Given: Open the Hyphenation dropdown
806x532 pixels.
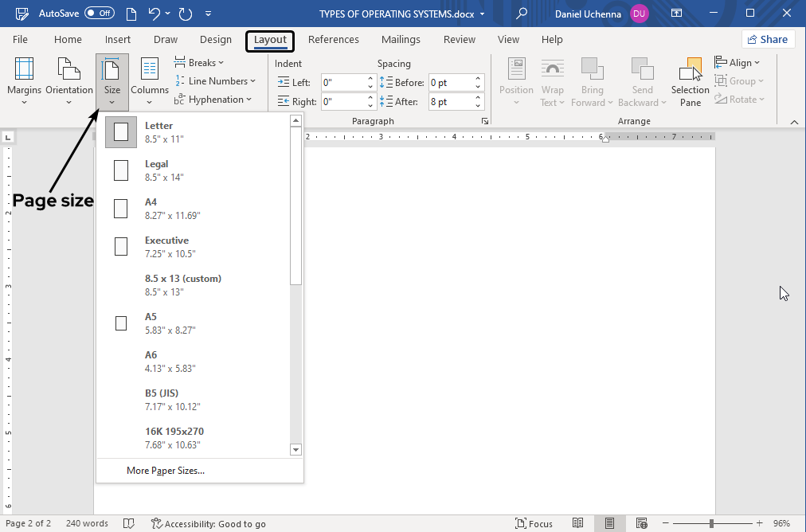Looking at the screenshot, I should [x=216, y=99].
